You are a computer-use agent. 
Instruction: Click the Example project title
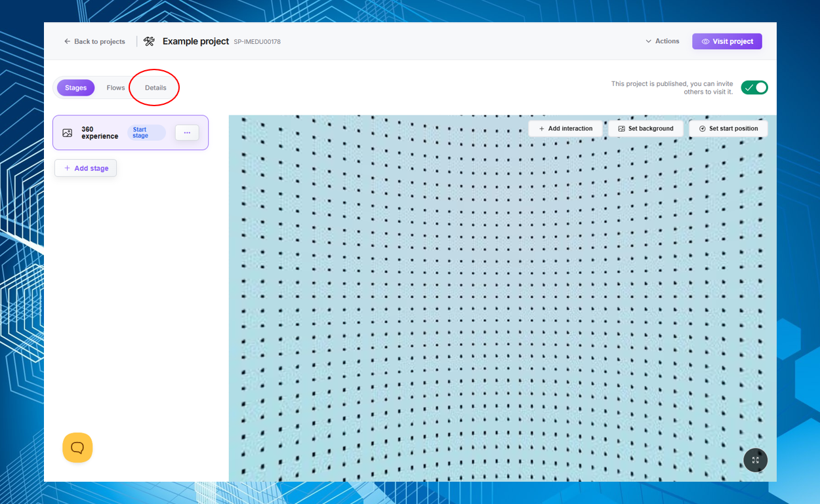(x=195, y=41)
